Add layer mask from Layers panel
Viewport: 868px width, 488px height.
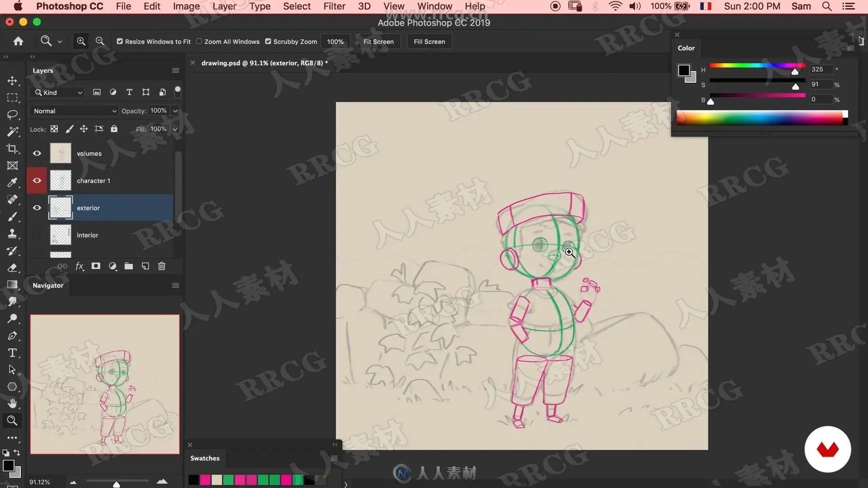96,266
